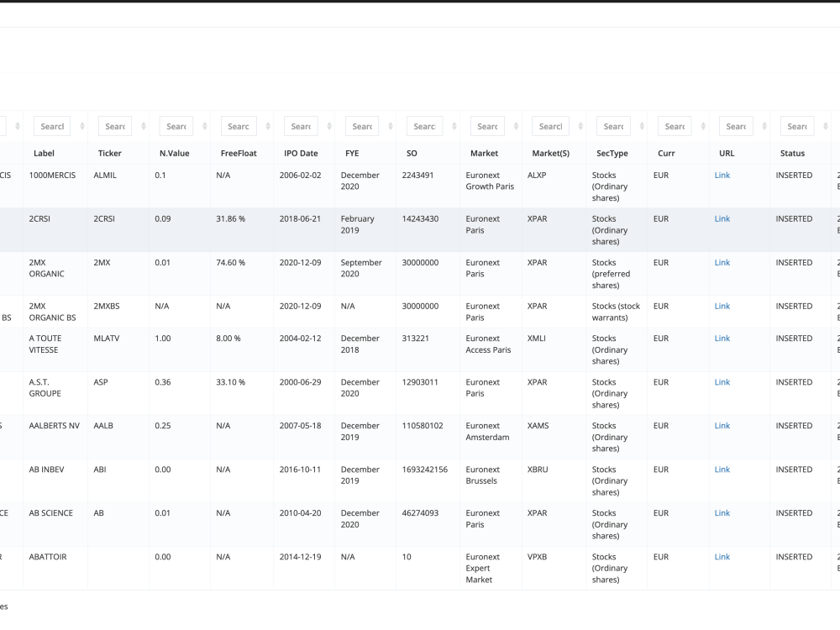Focus the URL search field

[x=736, y=127]
